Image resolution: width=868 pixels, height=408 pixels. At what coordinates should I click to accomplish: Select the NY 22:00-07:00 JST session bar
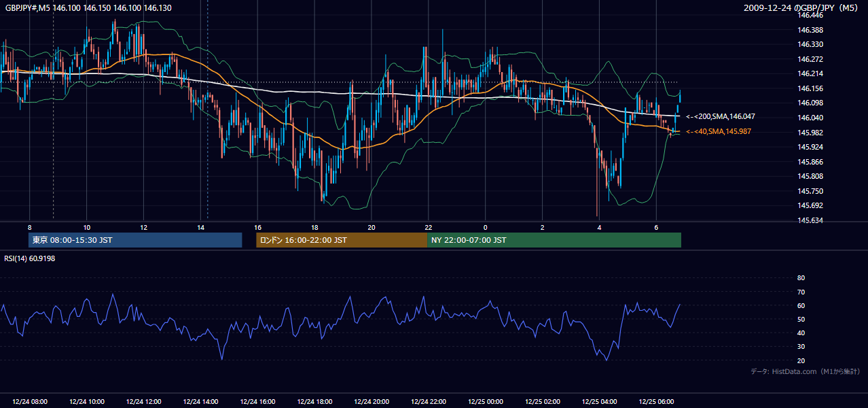554,240
